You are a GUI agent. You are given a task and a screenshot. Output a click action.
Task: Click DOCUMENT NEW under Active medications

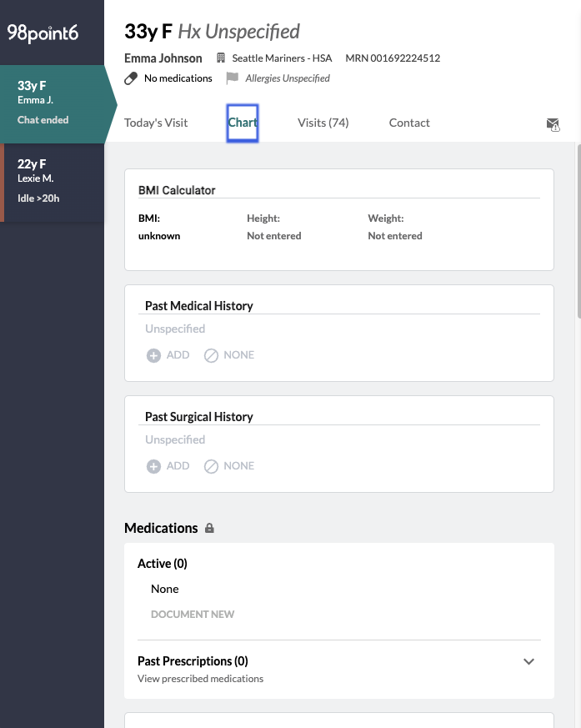(193, 615)
